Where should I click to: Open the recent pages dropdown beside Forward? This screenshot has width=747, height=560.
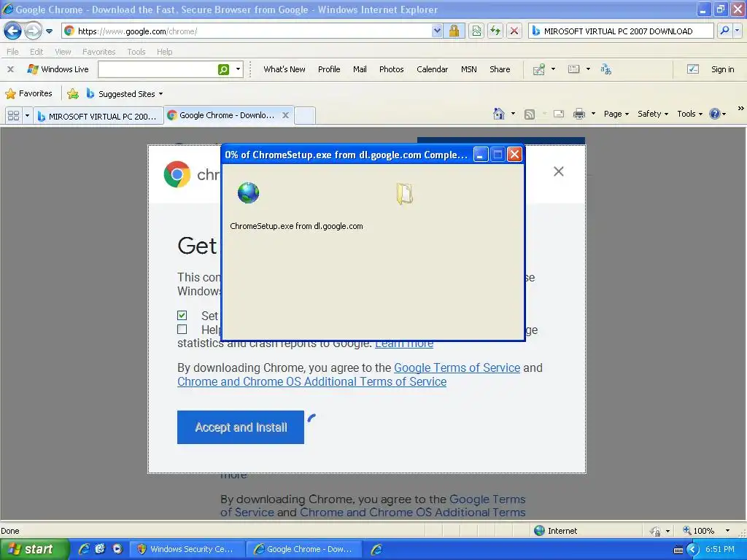click(49, 31)
